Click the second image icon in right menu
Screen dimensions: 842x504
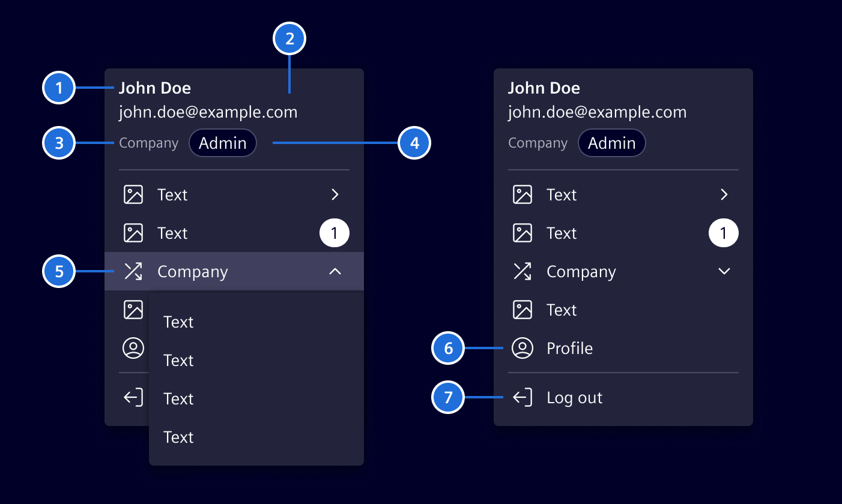coord(522,233)
